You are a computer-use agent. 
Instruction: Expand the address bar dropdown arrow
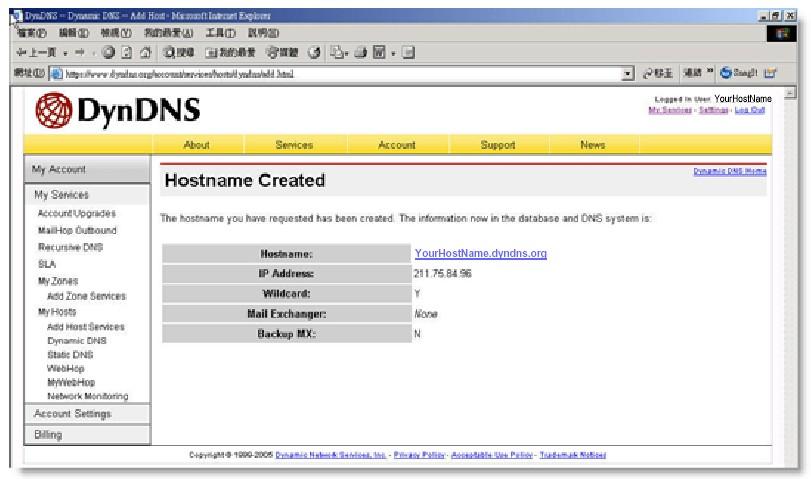(627, 73)
